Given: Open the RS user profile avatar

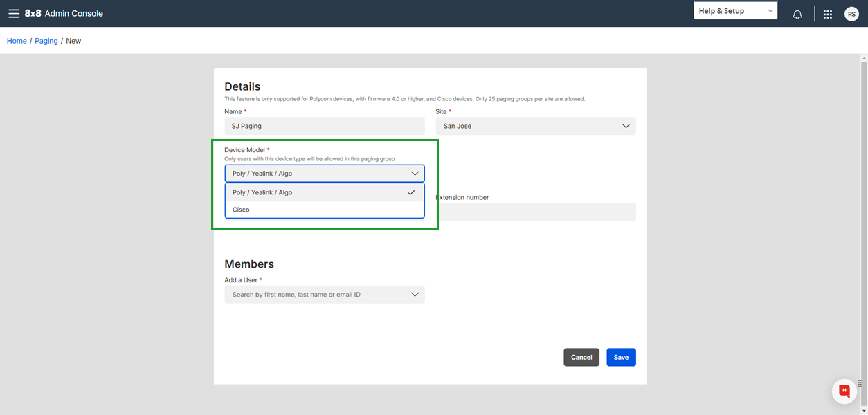Looking at the screenshot, I should (851, 14).
